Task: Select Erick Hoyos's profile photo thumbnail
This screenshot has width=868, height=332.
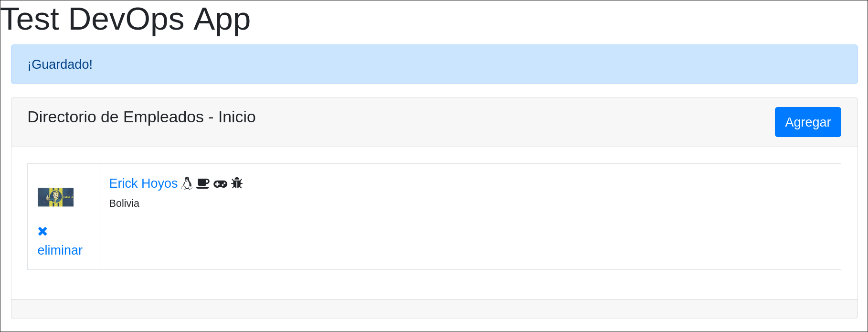Action: [55, 197]
